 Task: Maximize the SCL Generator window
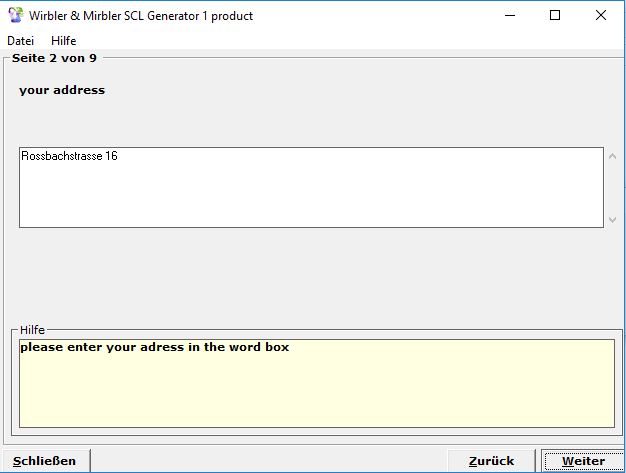[555, 15]
